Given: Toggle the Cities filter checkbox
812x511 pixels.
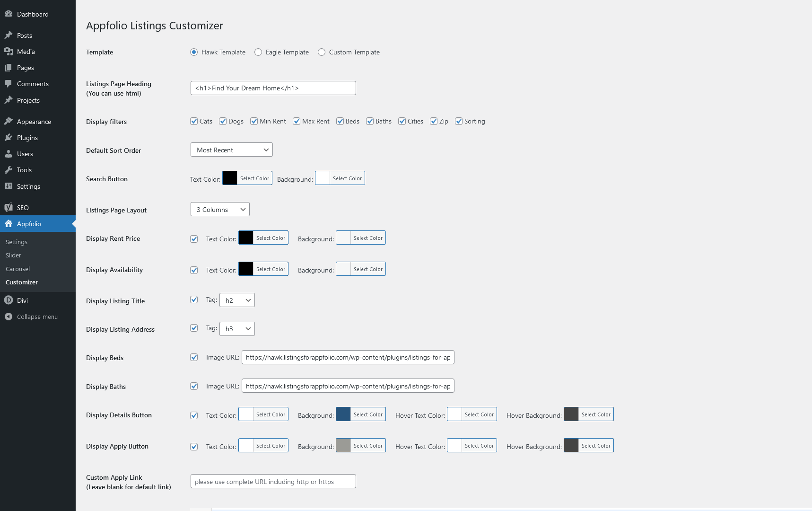Looking at the screenshot, I should pyautogui.click(x=402, y=121).
